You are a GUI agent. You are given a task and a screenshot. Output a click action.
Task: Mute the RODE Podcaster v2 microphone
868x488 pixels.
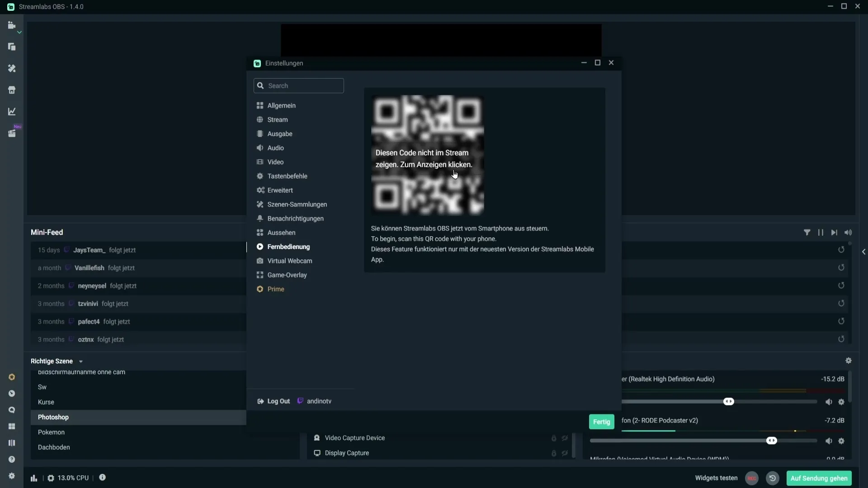(x=829, y=441)
